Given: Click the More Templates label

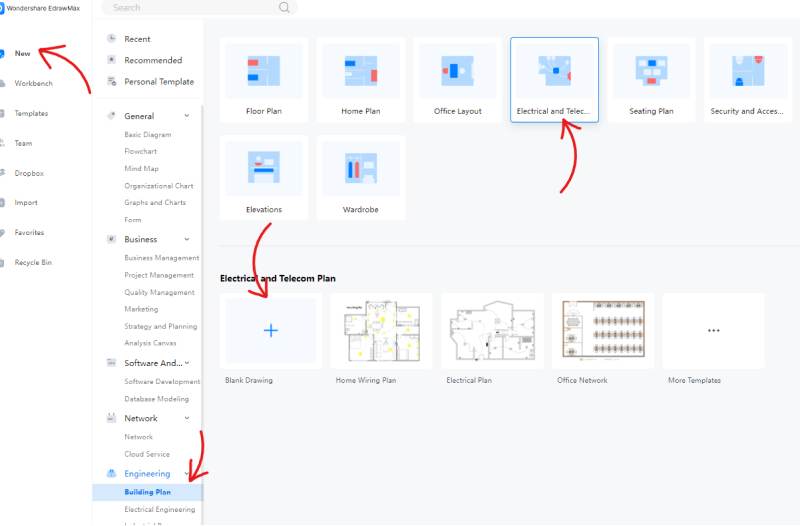Looking at the screenshot, I should [694, 380].
